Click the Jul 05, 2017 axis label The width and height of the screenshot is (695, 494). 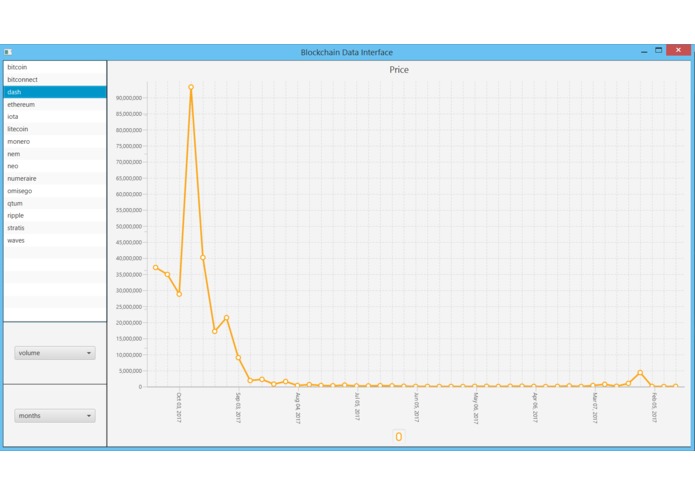357,406
